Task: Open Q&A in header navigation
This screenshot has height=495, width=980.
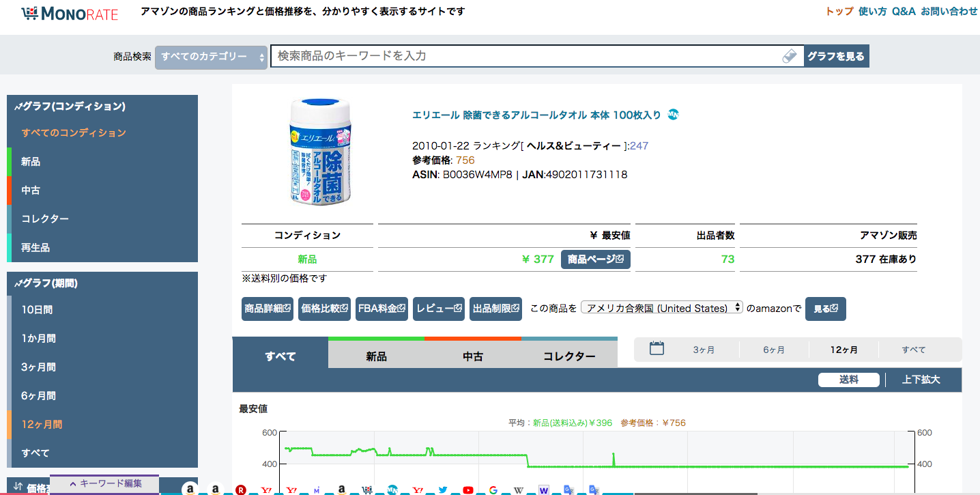Action: [904, 11]
